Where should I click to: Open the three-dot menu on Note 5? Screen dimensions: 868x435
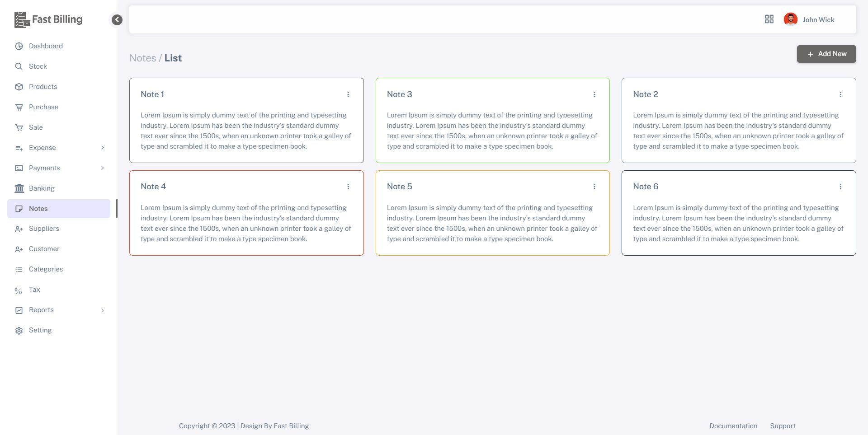click(x=594, y=187)
